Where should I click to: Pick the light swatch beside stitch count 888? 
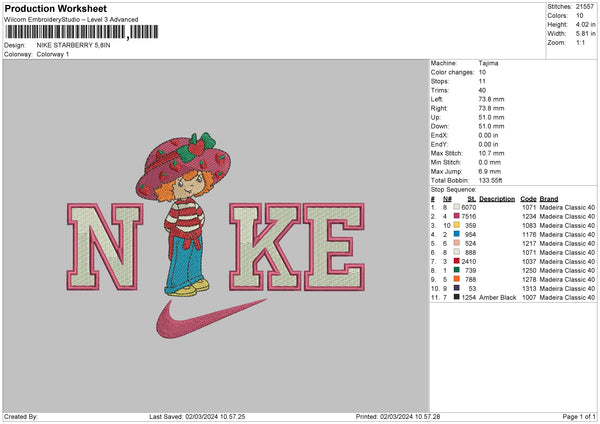tap(457, 252)
